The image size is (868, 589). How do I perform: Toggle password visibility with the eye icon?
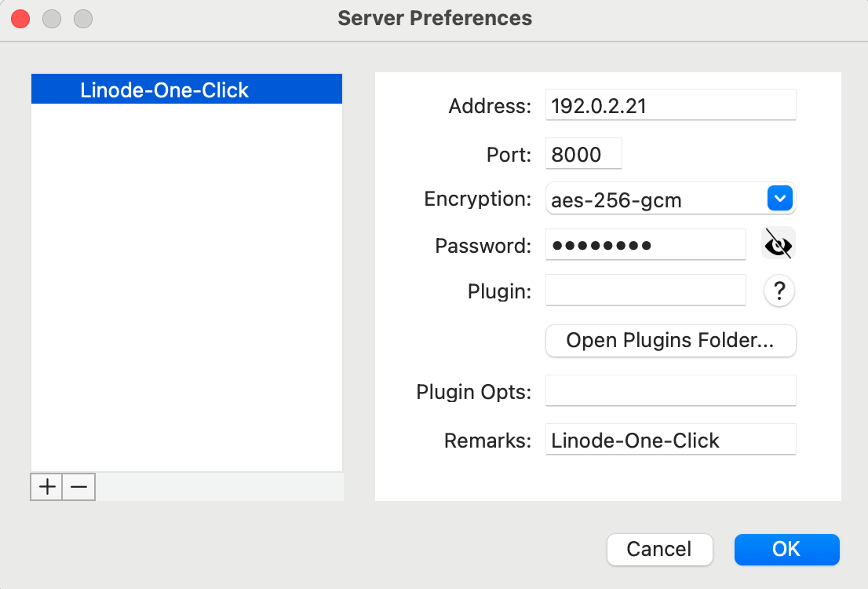pyautogui.click(x=778, y=243)
